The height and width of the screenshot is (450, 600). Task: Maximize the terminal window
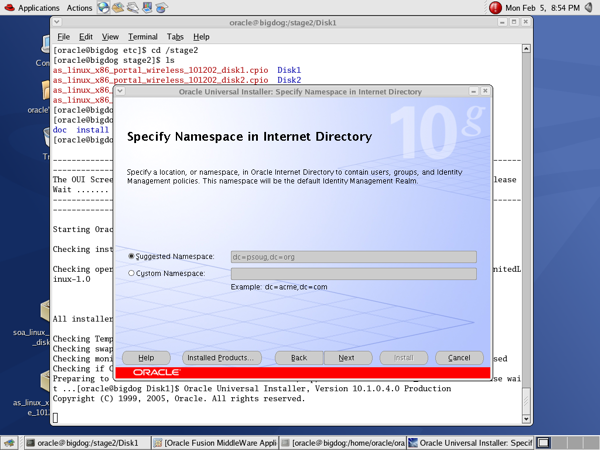514,22
